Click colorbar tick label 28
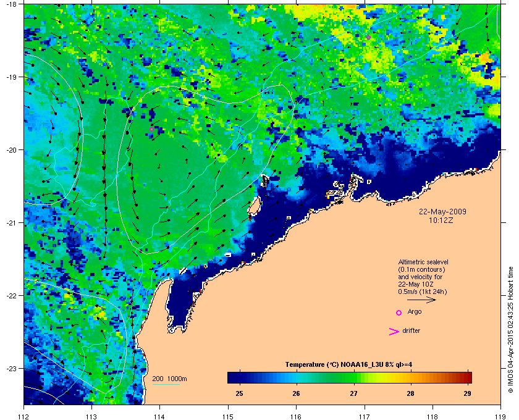 [x=410, y=393]
